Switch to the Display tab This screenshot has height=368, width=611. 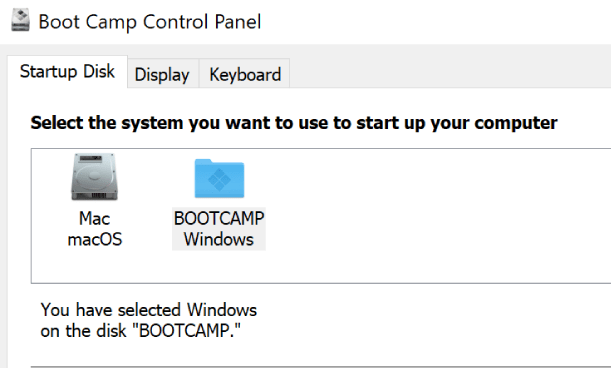162,74
